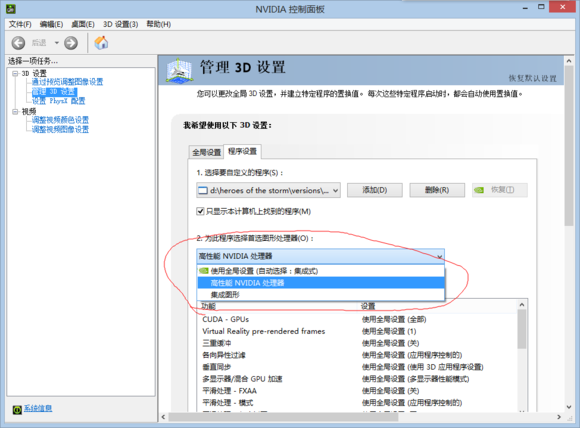Image resolution: width=580 pixels, height=428 pixels.
Task: Click the NVIDIA logo icon in title bar
Action: pyautogui.click(x=10, y=9)
